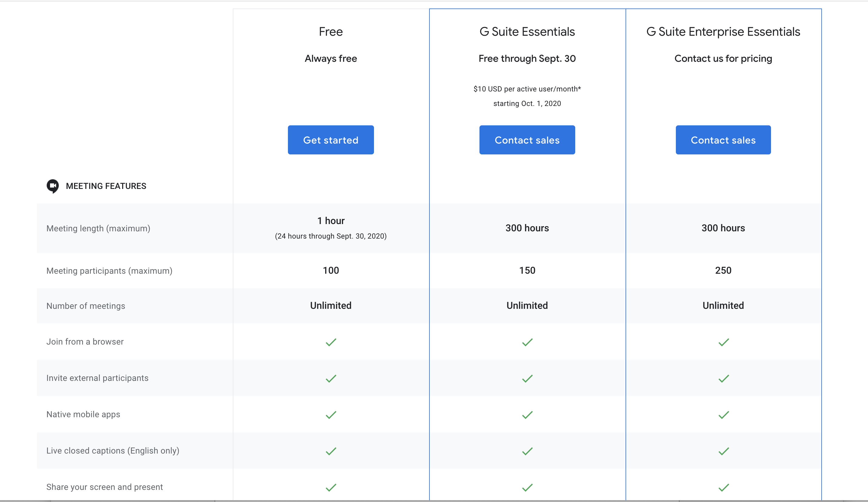
Task: Click Unlimited in the Enterprise Essentials column
Action: (723, 305)
